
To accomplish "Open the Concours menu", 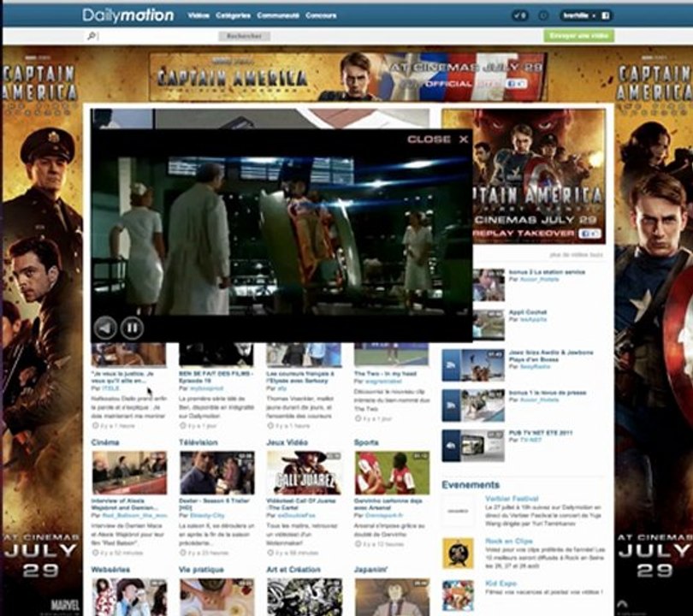I will [x=321, y=15].
